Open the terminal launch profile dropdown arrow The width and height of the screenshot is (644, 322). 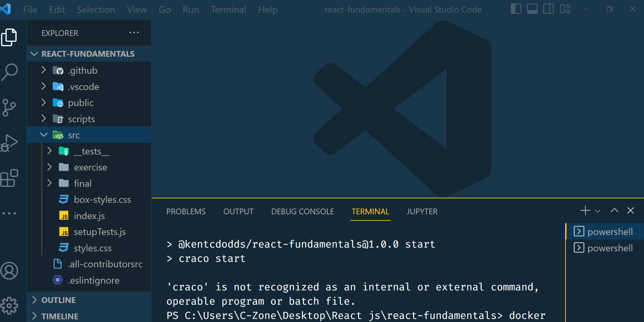[597, 211]
